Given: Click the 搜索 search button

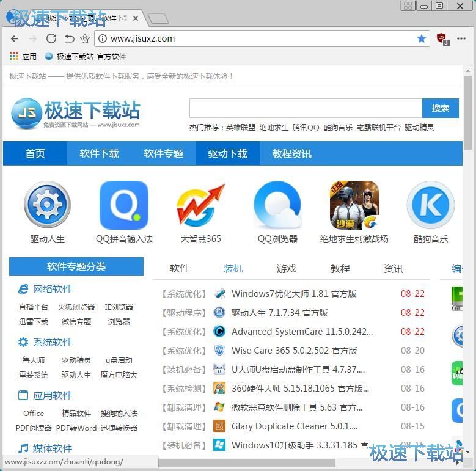Looking at the screenshot, I should (440, 108).
